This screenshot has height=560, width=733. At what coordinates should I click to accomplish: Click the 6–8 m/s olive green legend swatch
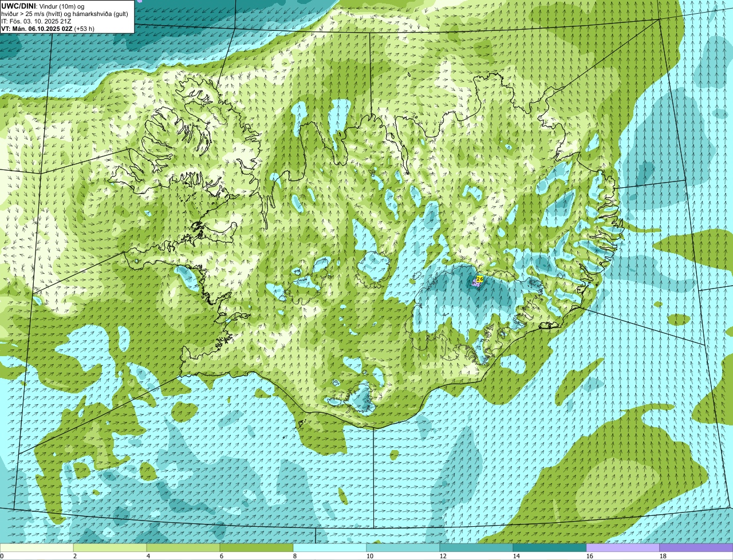point(257,547)
